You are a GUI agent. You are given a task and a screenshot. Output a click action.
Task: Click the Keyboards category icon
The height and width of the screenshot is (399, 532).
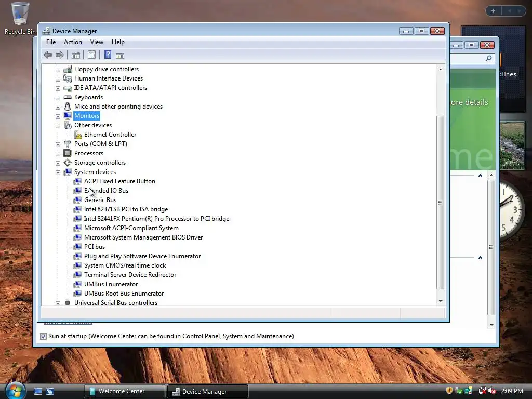point(68,97)
